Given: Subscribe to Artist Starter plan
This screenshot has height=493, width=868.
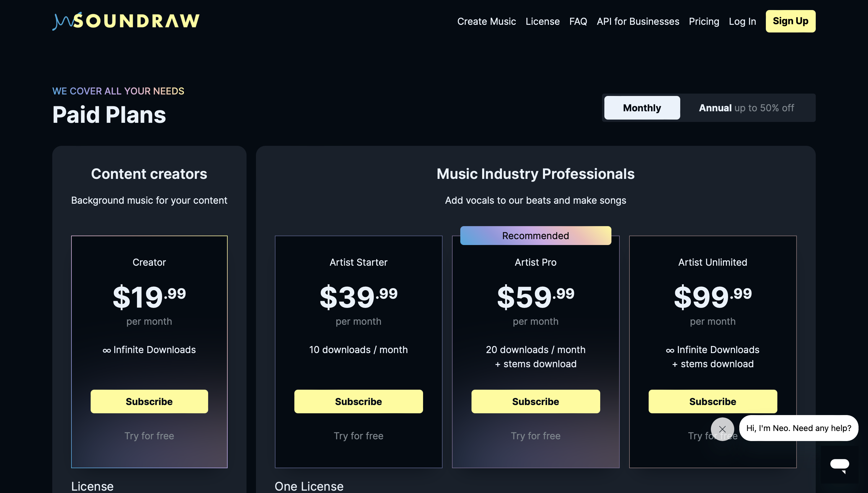Looking at the screenshot, I should point(358,401).
